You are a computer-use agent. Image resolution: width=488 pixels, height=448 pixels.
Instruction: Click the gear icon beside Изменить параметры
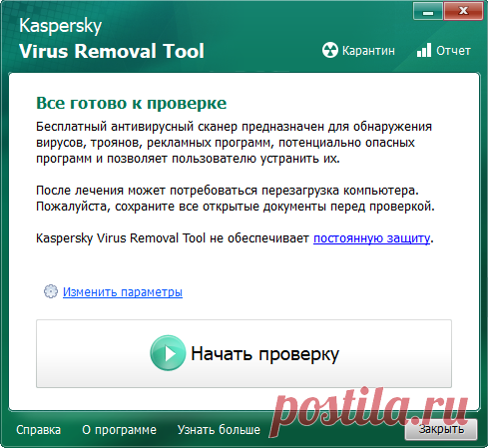pos(51,291)
